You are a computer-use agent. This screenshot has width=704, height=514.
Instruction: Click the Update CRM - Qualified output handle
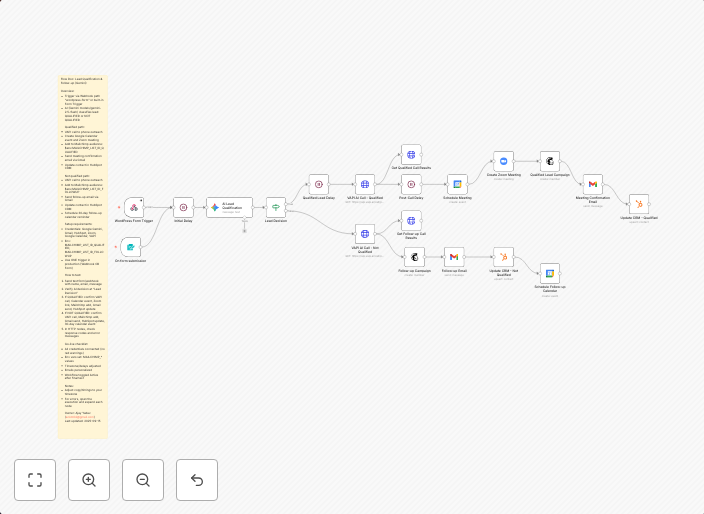(x=649, y=204)
